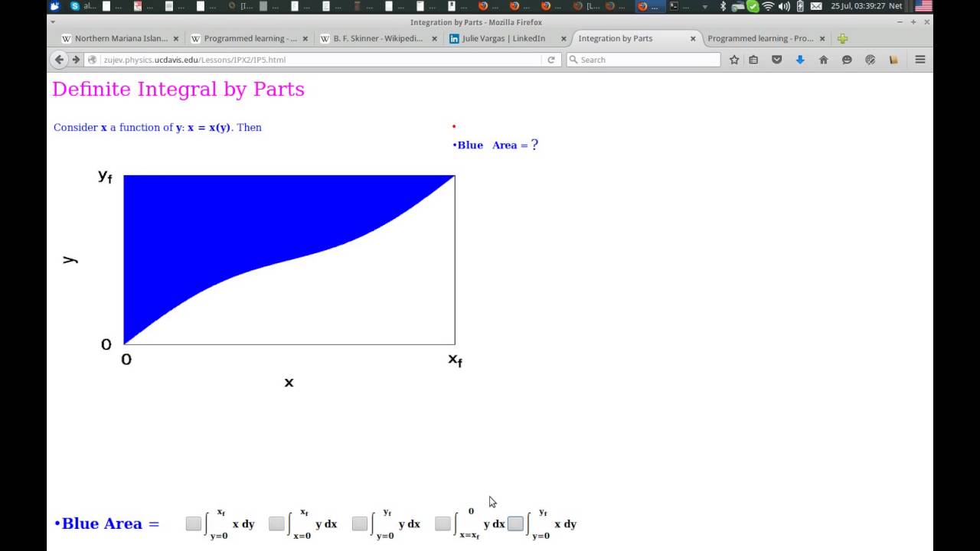Click the site identity globe icon
This screenshot has width=980, height=551.
(93, 60)
